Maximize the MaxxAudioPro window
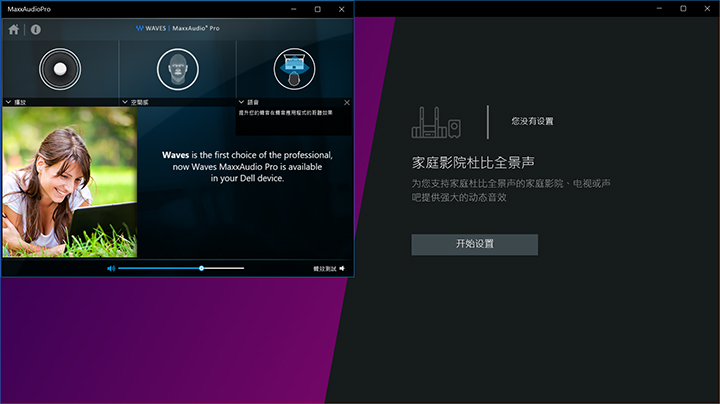 click(x=317, y=9)
